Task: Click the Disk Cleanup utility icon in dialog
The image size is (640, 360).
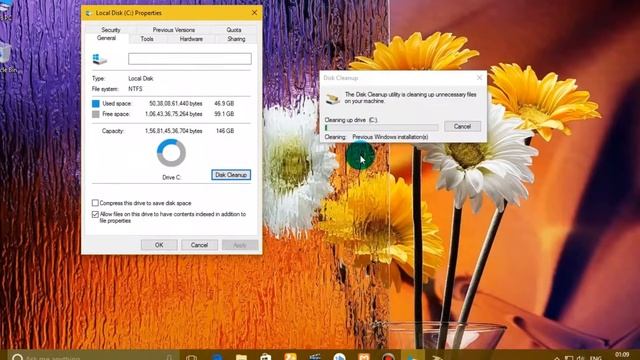Action: pos(333,98)
